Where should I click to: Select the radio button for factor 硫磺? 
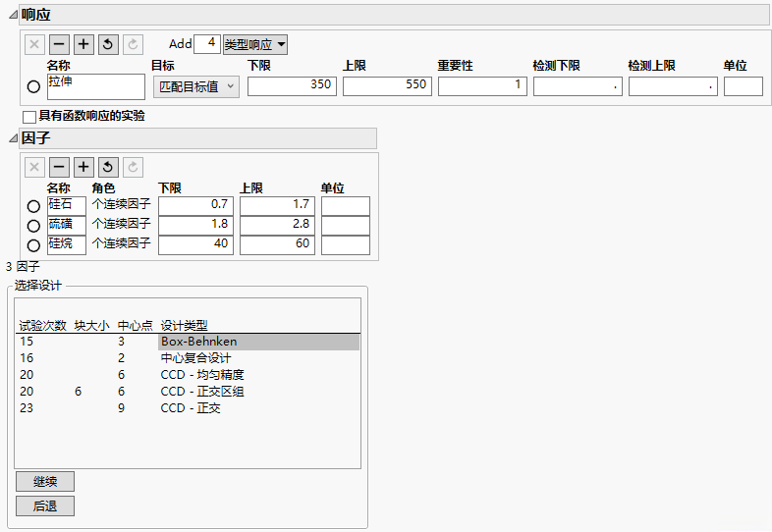(33, 226)
